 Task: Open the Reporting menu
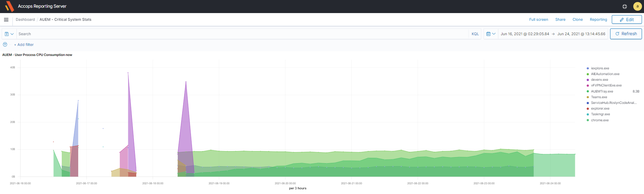coord(598,19)
